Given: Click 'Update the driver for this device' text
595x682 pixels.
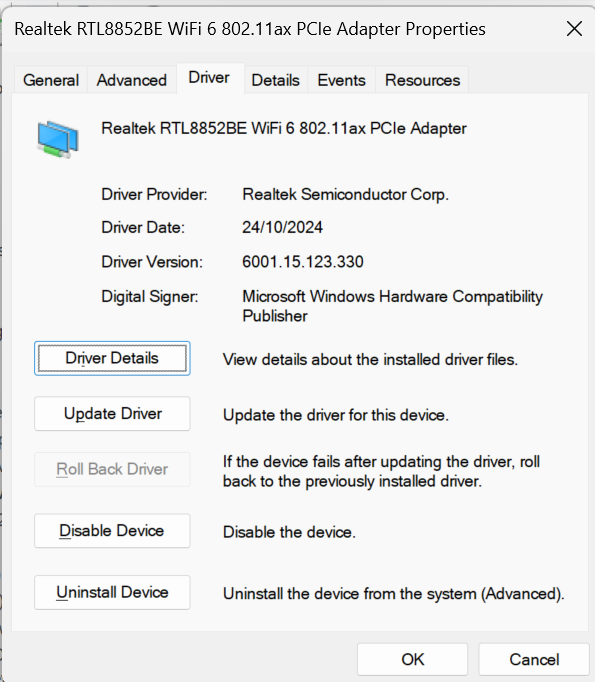Looking at the screenshot, I should point(336,415).
